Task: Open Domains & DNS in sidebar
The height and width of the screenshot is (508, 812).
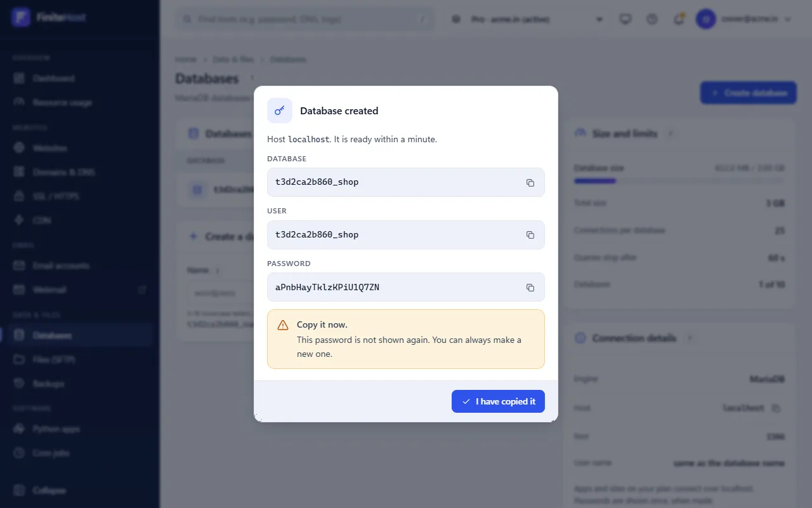Action: 80,172
